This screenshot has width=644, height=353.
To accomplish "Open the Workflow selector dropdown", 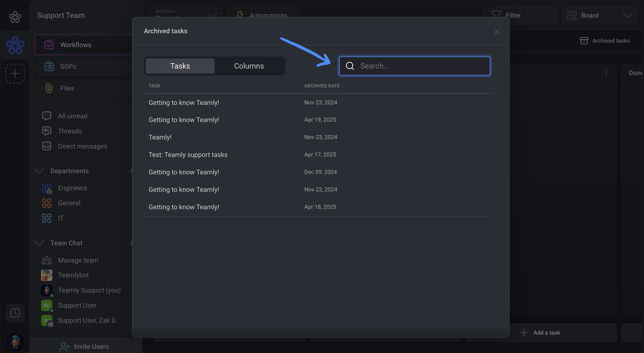I will pos(185,12).
